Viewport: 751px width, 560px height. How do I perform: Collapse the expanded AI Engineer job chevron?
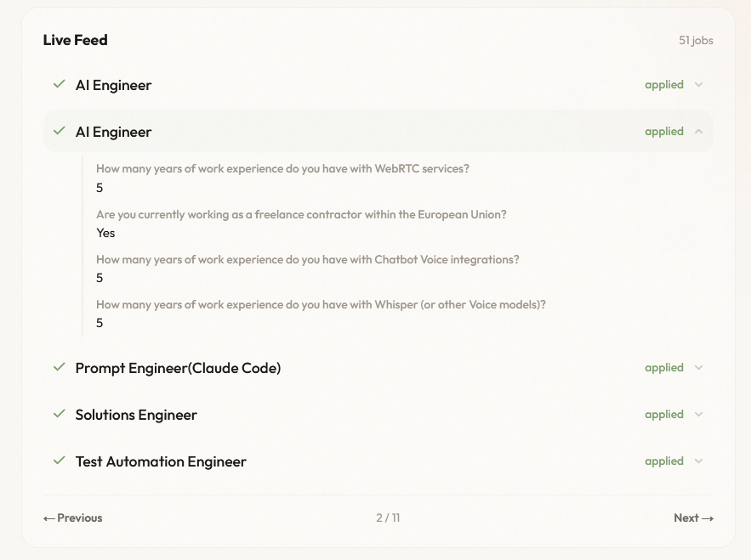tap(699, 132)
